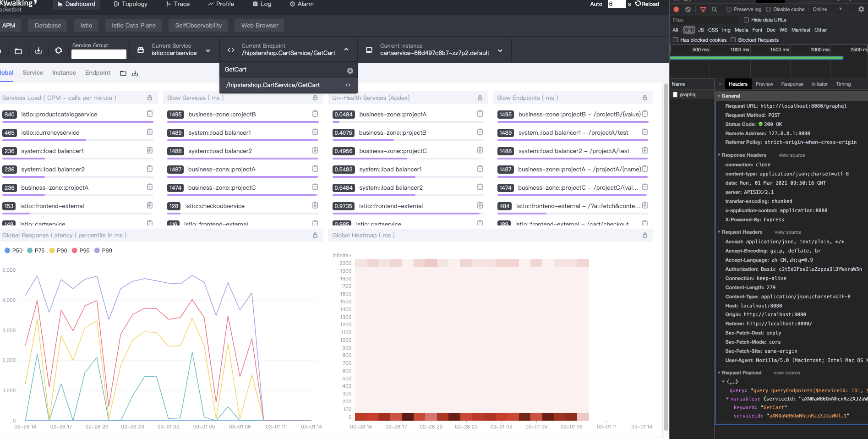Click DevTools record network log button
868x439 pixels.
[676, 9]
